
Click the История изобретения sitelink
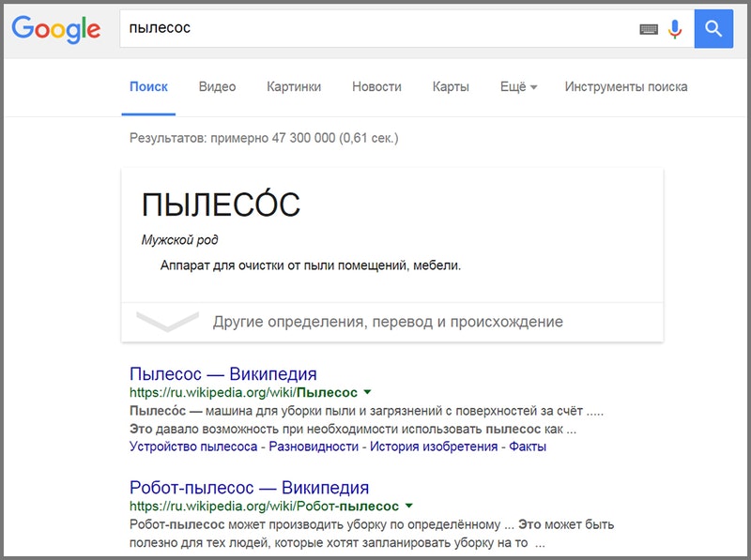(434, 446)
